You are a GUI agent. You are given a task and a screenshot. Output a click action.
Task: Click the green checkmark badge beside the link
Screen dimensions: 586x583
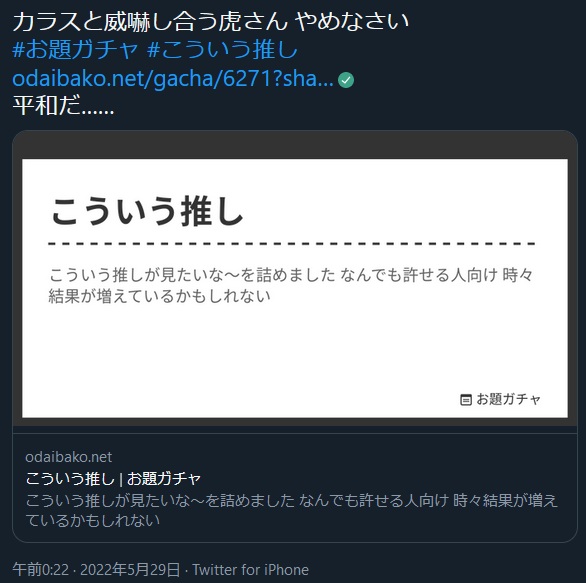(346, 80)
